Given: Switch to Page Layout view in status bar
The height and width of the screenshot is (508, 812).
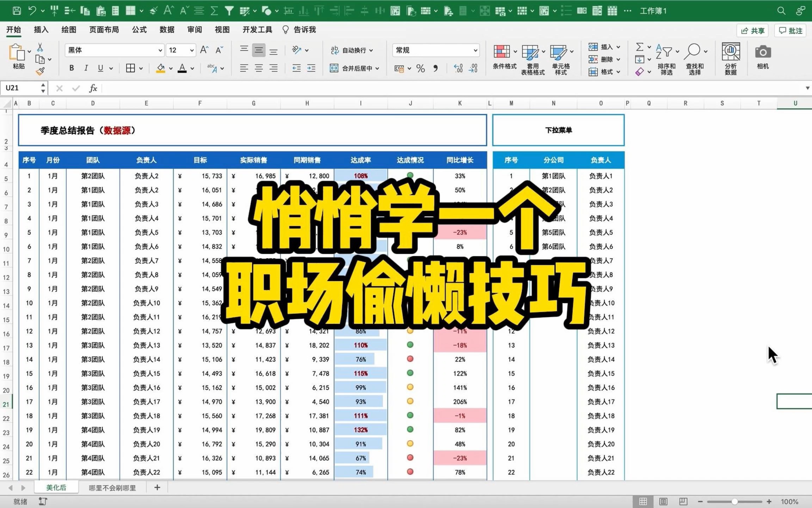Looking at the screenshot, I should click(x=663, y=501).
